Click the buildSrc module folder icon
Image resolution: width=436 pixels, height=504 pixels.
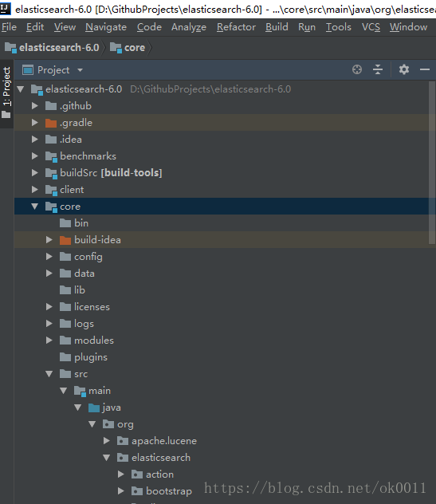click(x=51, y=173)
